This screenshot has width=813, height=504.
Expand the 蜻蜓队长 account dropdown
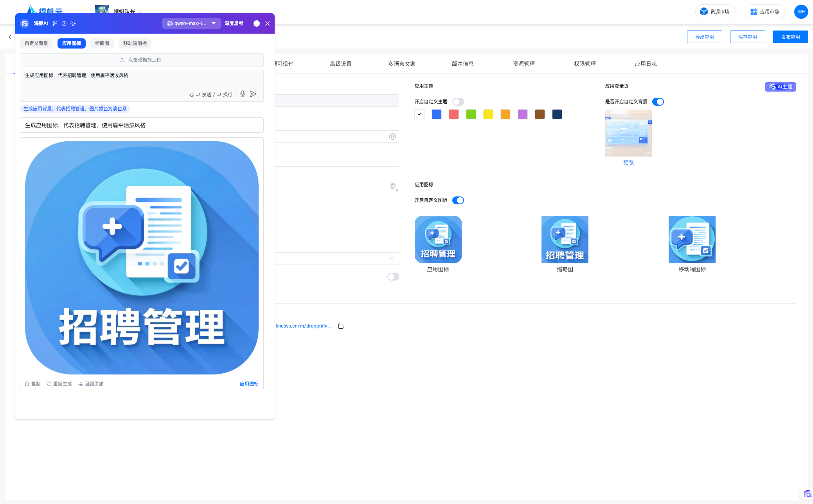coord(140,12)
